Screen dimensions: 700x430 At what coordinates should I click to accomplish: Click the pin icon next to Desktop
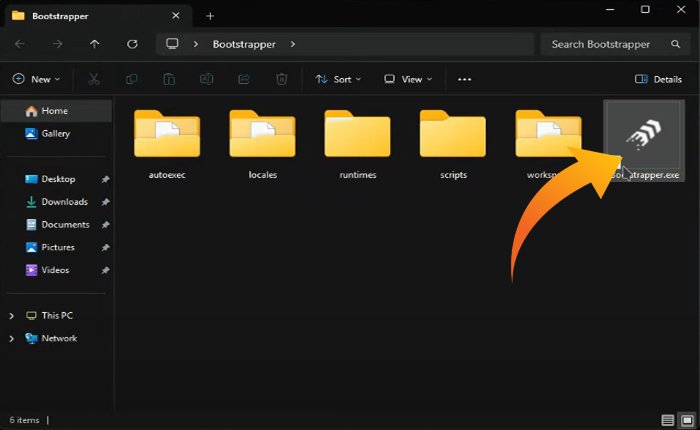click(x=105, y=179)
